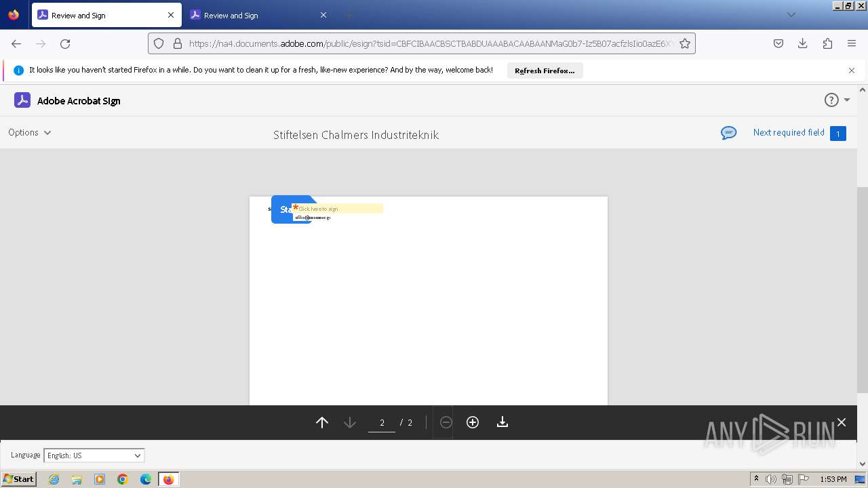Select Stiftelsen Chalmers Industriteknik title text

pos(356,135)
